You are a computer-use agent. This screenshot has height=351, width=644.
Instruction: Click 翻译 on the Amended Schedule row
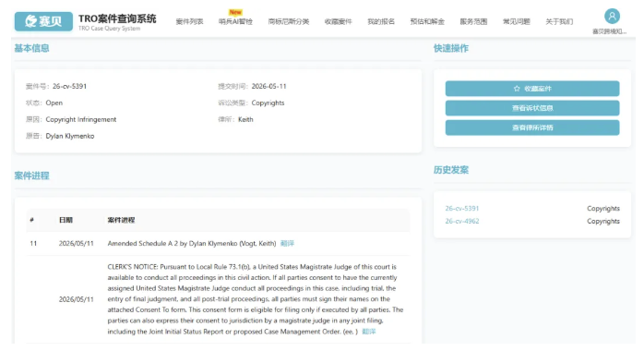click(x=287, y=243)
